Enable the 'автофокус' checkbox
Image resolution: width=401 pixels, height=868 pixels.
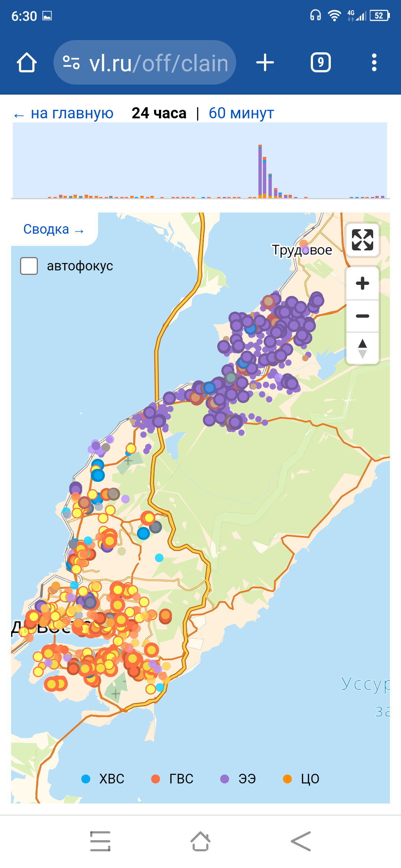[29, 266]
